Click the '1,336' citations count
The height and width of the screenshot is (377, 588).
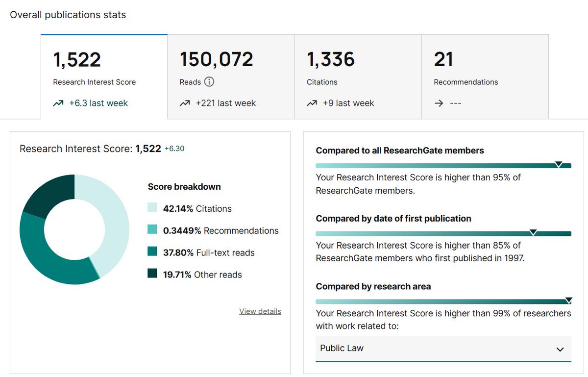pos(331,59)
